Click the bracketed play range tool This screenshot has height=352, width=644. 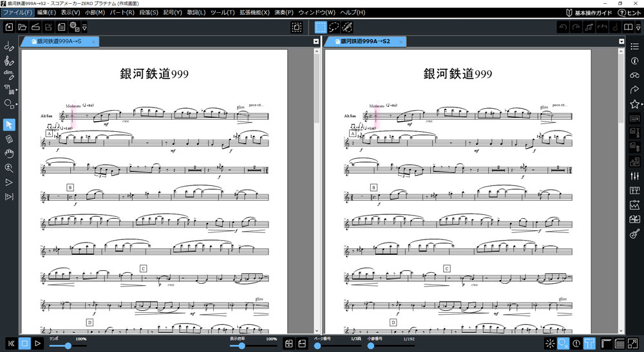[x=9, y=197]
